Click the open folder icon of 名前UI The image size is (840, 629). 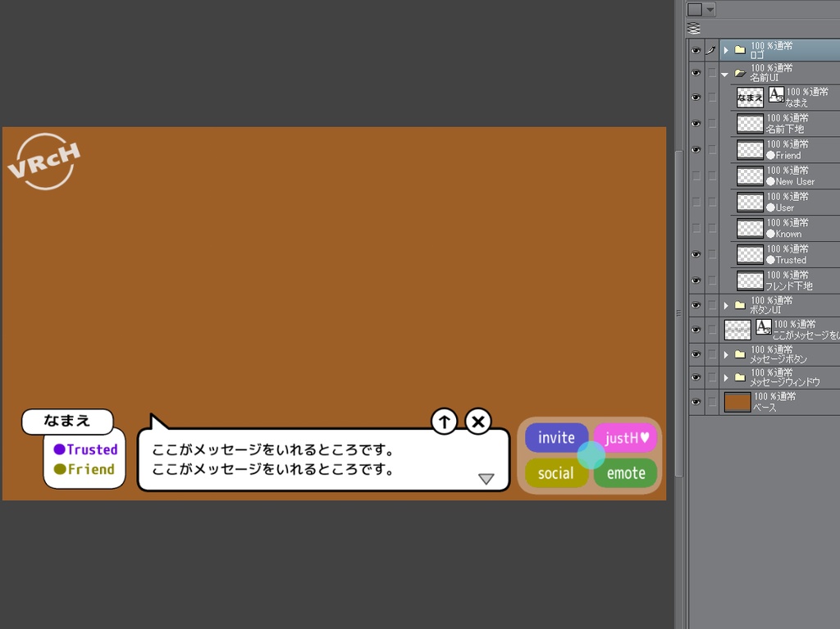[x=740, y=73]
